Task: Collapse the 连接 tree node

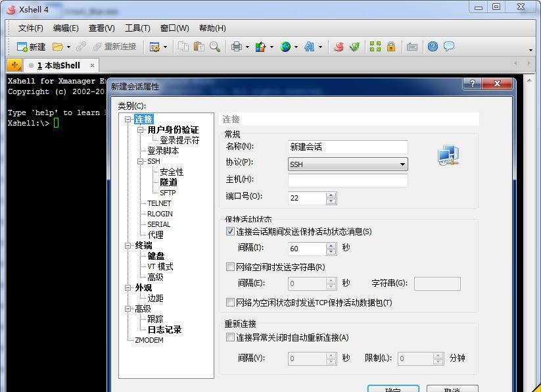Action: (128, 120)
